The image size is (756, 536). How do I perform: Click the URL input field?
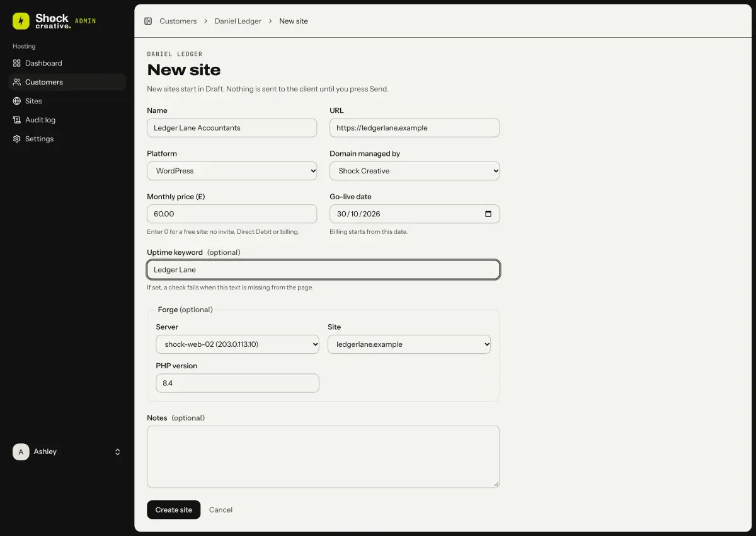click(x=415, y=127)
